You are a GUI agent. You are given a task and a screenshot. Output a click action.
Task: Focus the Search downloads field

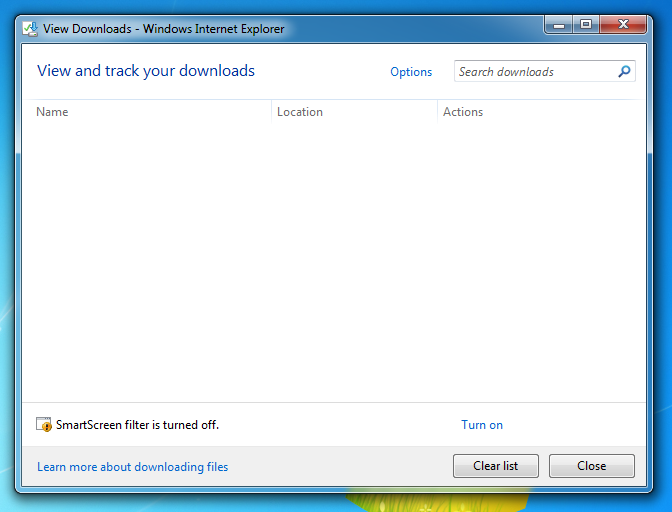point(544,71)
